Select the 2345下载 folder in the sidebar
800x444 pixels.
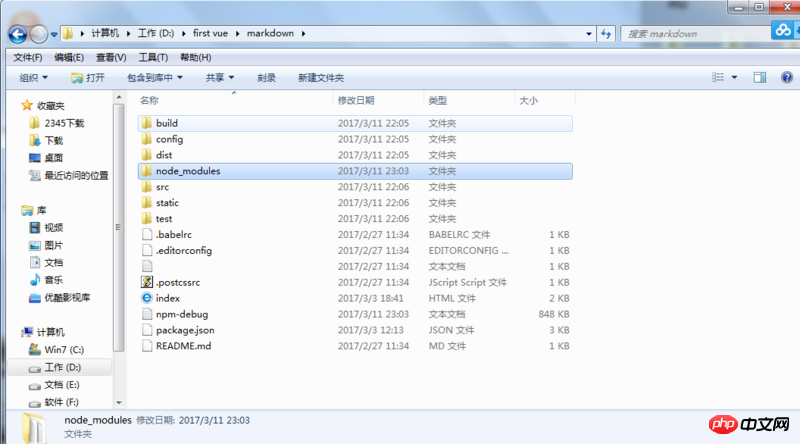(64, 123)
